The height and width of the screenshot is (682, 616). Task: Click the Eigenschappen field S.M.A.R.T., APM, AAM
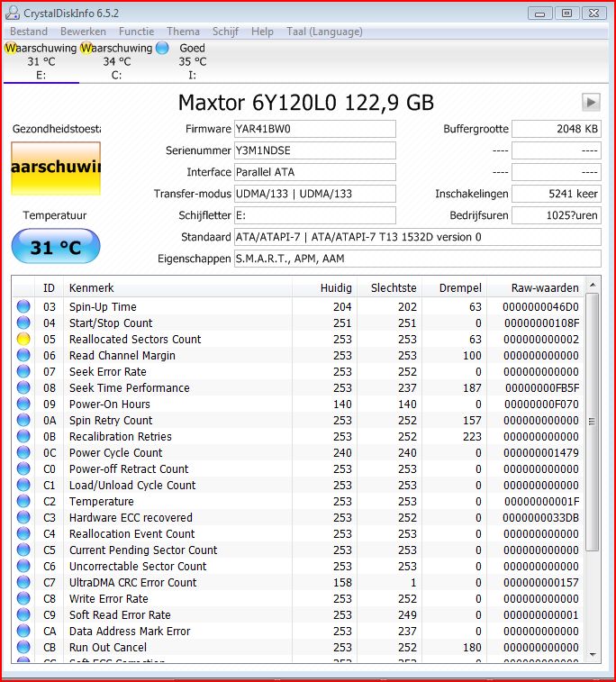417,259
